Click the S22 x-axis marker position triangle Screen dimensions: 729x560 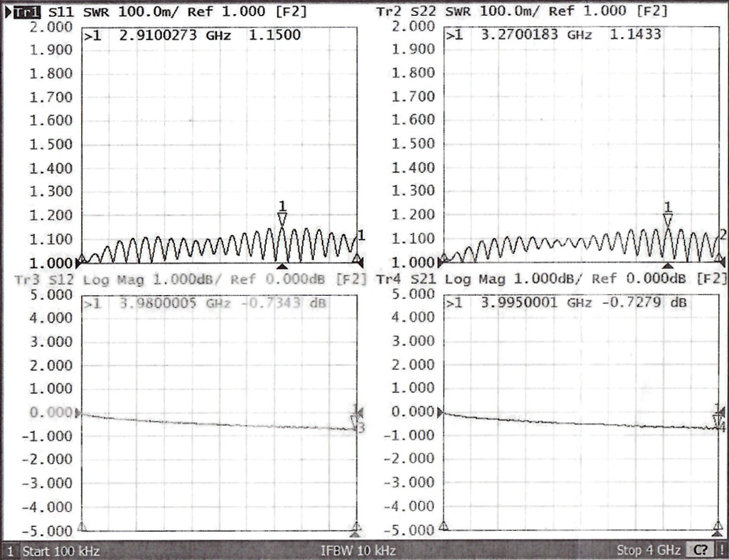point(667,266)
